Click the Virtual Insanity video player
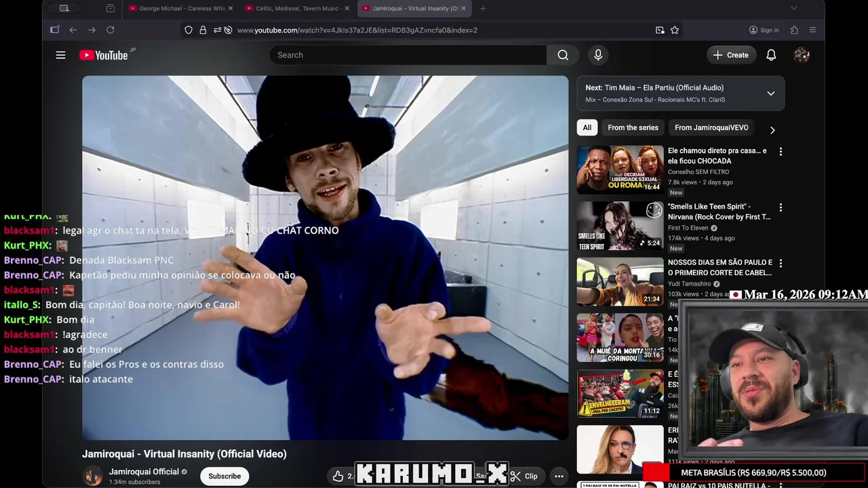This screenshot has width=868, height=488. click(x=325, y=258)
